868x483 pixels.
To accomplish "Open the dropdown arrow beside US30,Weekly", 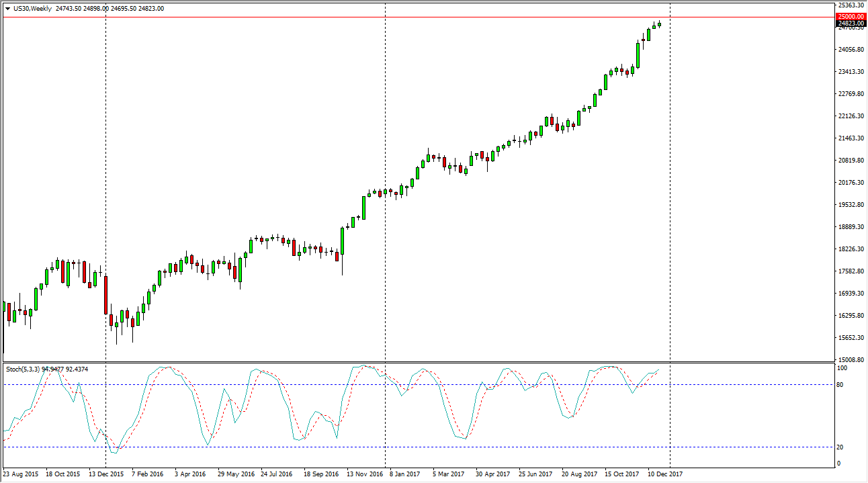I will 7,9.
